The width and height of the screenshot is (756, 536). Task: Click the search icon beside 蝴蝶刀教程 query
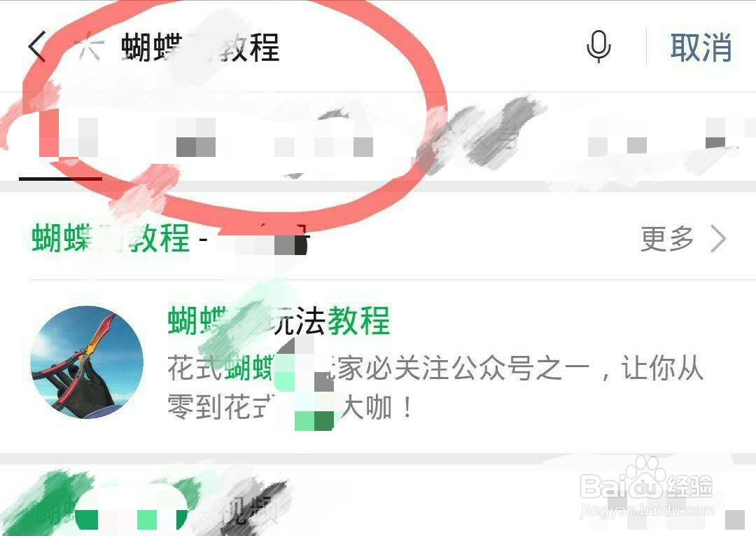[90, 46]
